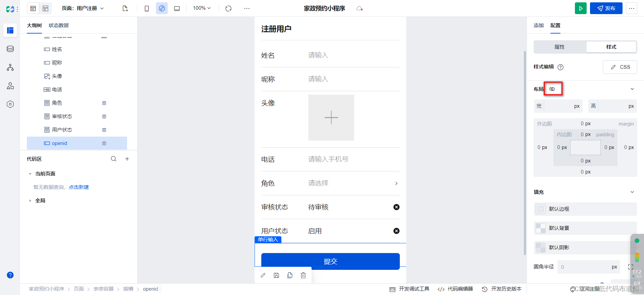
Task: Click the 圆角半径 input field
Action: click(589, 267)
